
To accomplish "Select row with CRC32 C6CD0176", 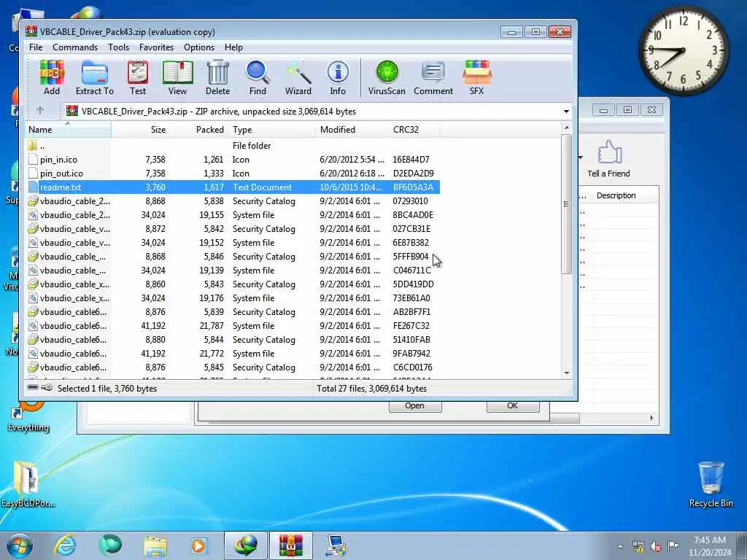I will [233, 367].
